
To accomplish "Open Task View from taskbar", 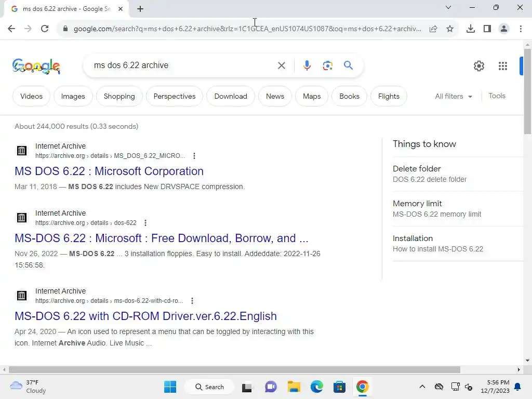I will click(x=247, y=387).
